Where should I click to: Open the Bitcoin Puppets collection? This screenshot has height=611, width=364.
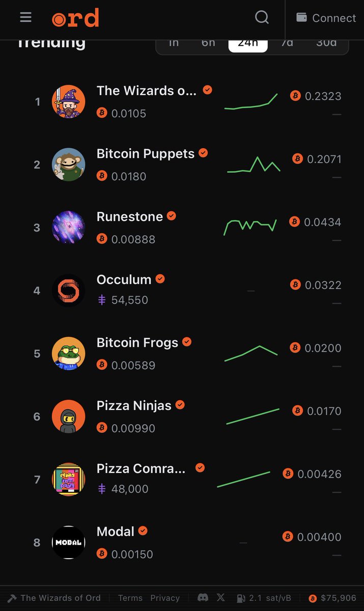[146, 153]
